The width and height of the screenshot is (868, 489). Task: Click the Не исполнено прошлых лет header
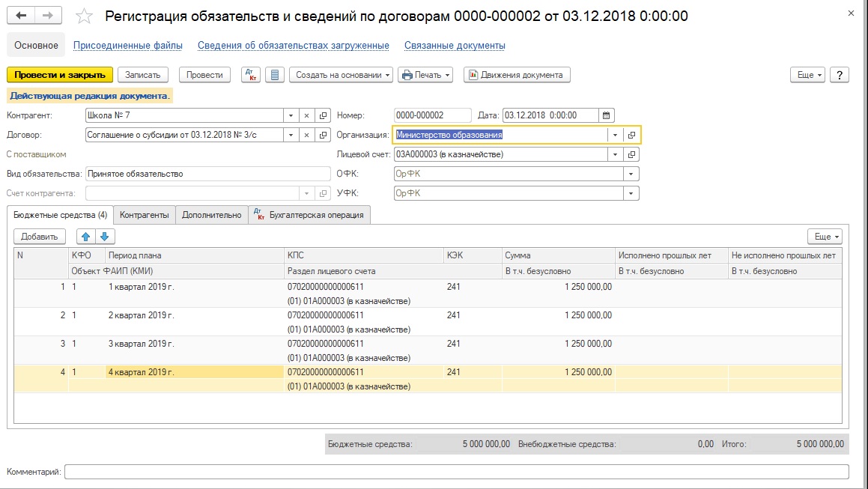tap(785, 255)
